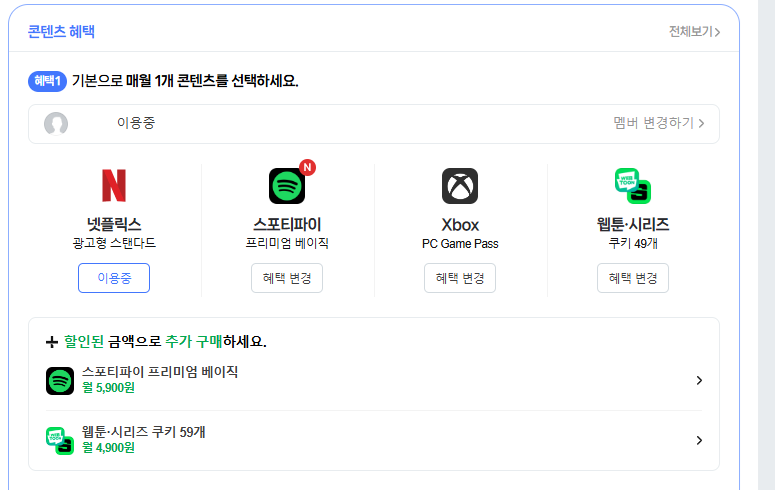Click 웹툰·시리즈 쿠키 59개 list item text
Viewport: 775px width, 490px height.
pos(143,432)
